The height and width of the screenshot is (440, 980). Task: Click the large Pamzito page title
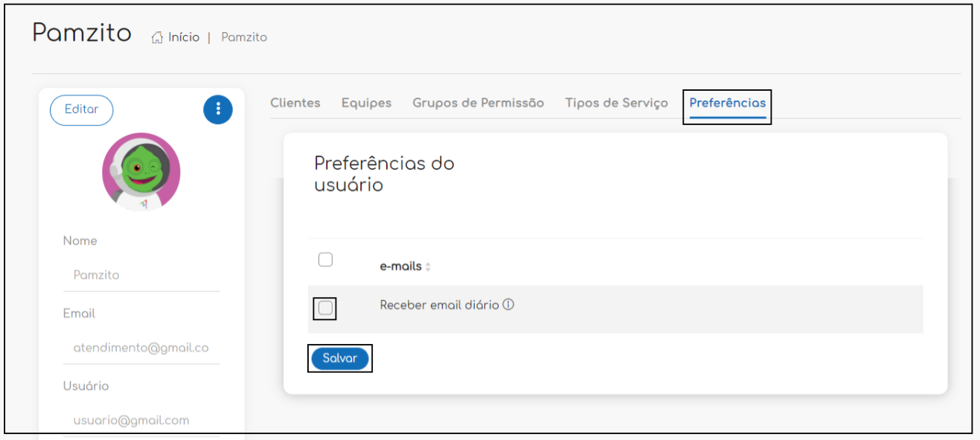click(x=82, y=34)
